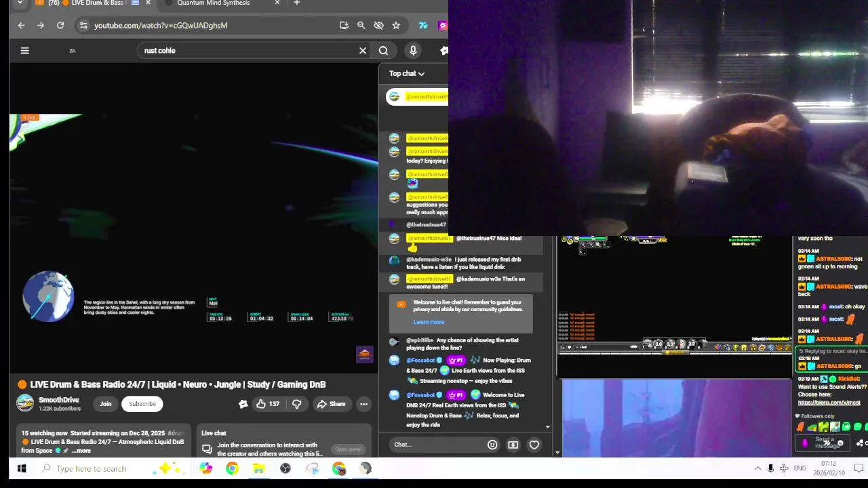Open File Explorer from the taskbar
This screenshot has height=488, width=868.
click(x=258, y=468)
